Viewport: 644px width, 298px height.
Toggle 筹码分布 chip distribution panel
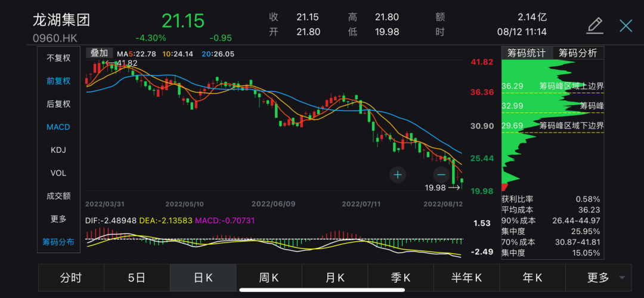click(58, 242)
